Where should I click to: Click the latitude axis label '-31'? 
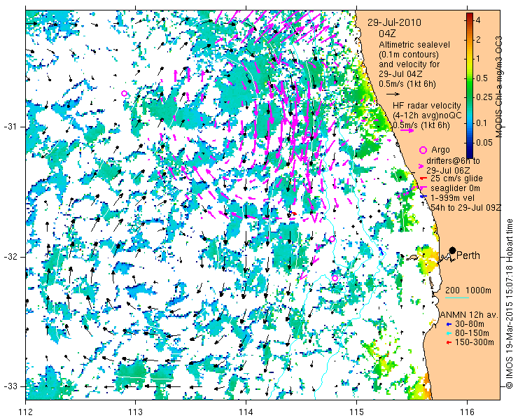pos(10,127)
